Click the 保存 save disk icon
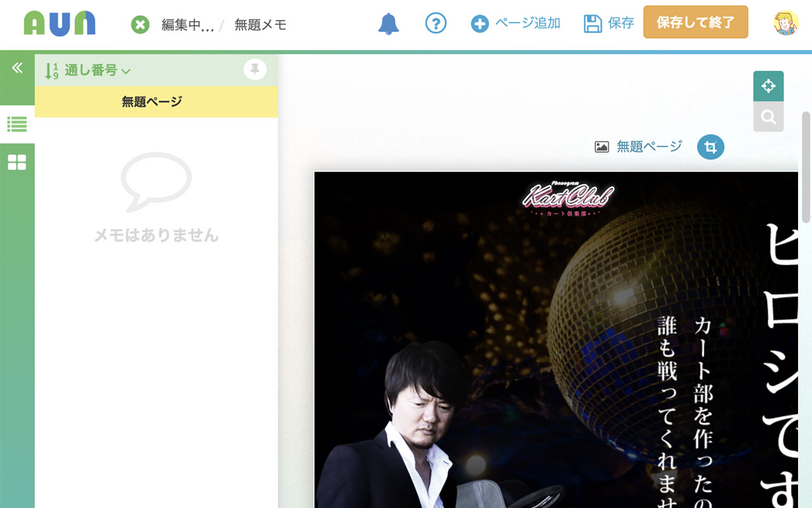The width and height of the screenshot is (812, 508). click(x=591, y=23)
